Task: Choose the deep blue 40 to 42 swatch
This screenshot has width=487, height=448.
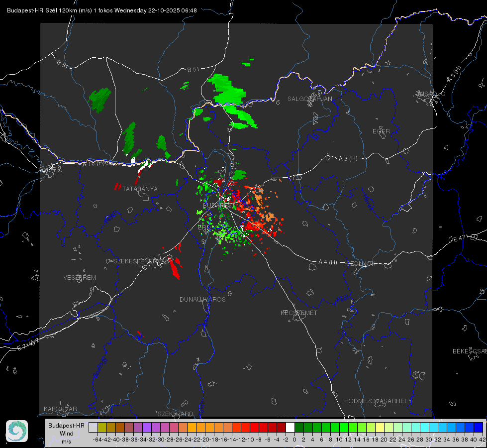Action: 479,428
